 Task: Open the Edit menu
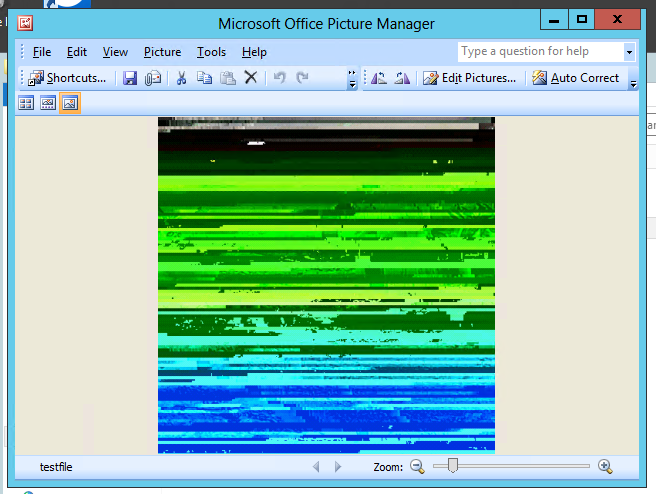click(77, 52)
